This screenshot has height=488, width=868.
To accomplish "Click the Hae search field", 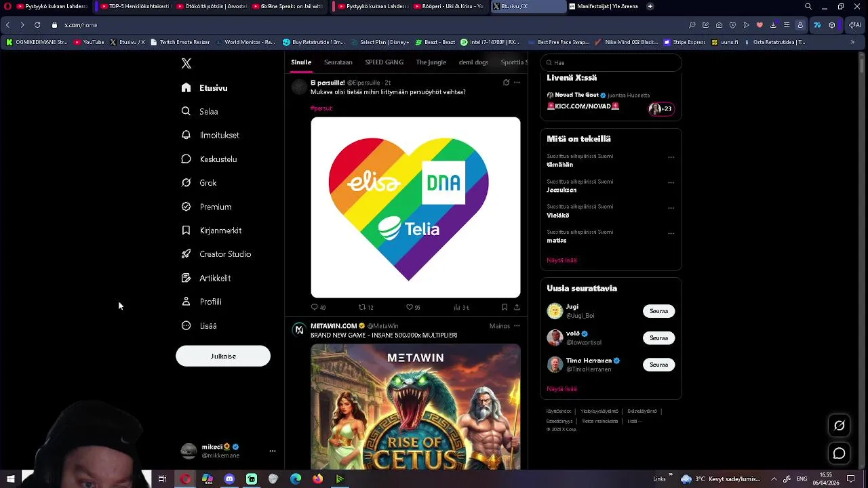I will click(611, 62).
